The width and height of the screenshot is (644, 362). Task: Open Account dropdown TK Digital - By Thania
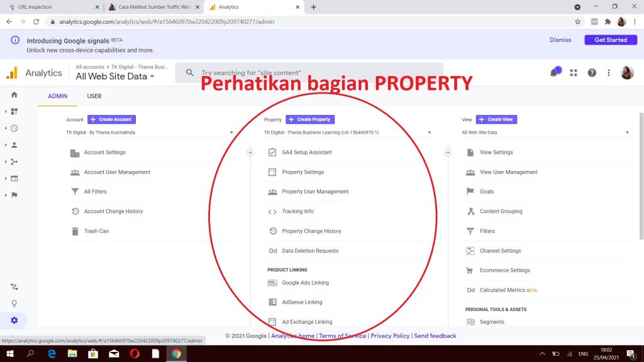tap(150, 133)
